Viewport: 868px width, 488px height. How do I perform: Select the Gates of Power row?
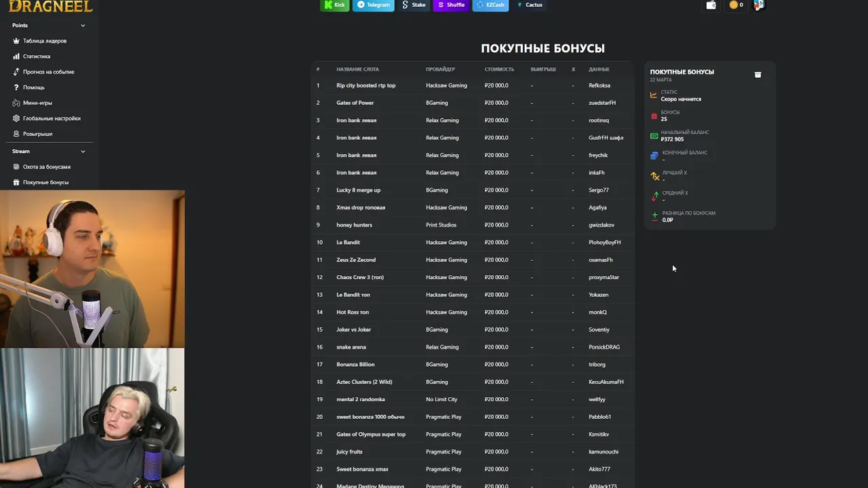pos(473,103)
